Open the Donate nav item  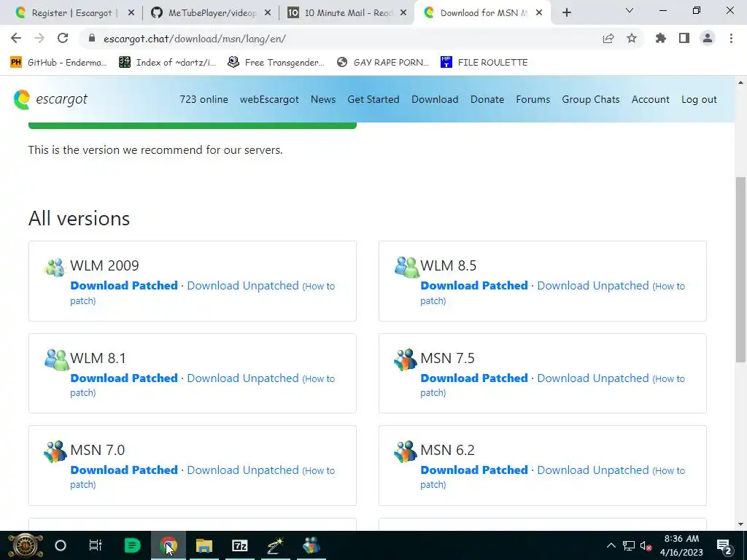click(487, 99)
